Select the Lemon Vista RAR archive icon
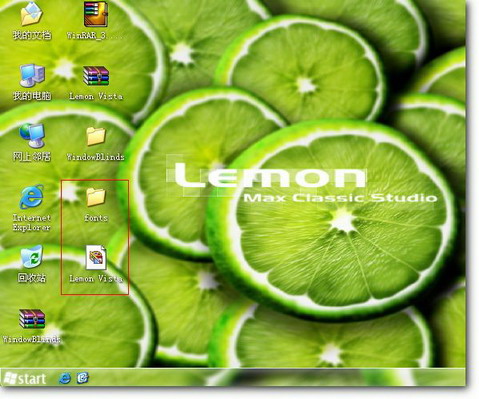 coord(96,76)
